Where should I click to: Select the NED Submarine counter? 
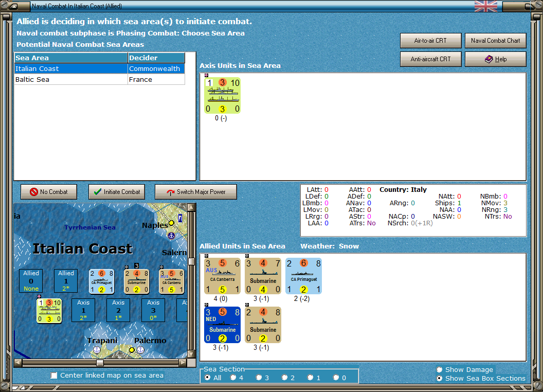(x=222, y=325)
